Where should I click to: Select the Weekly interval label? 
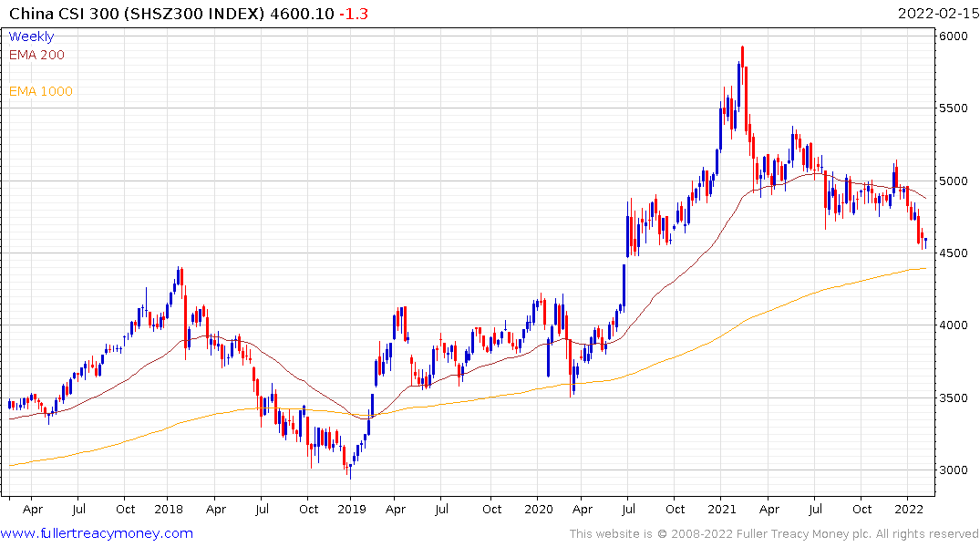[31, 36]
